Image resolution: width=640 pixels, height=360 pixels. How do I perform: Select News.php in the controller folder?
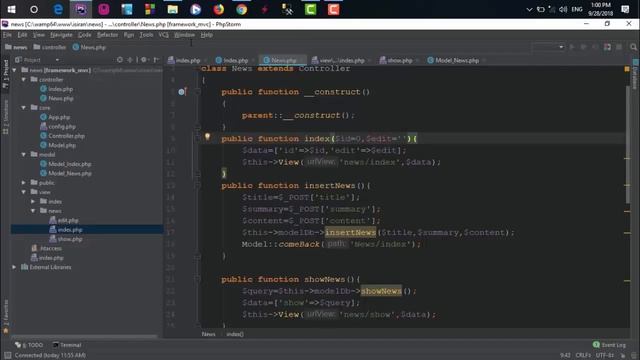click(x=57, y=98)
